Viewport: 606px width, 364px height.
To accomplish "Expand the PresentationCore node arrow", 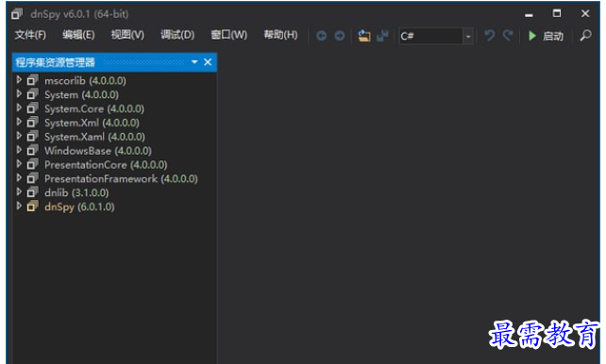I will point(19,164).
